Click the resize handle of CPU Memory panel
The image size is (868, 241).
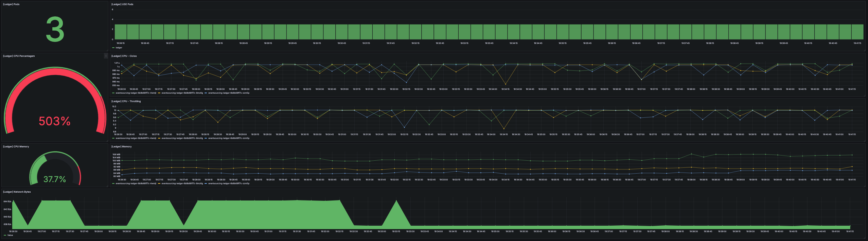tap(107, 186)
